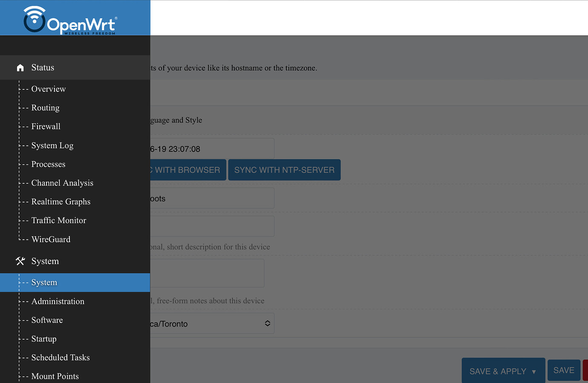Open the WireGuard status page
The width and height of the screenshot is (588, 383).
coord(51,239)
